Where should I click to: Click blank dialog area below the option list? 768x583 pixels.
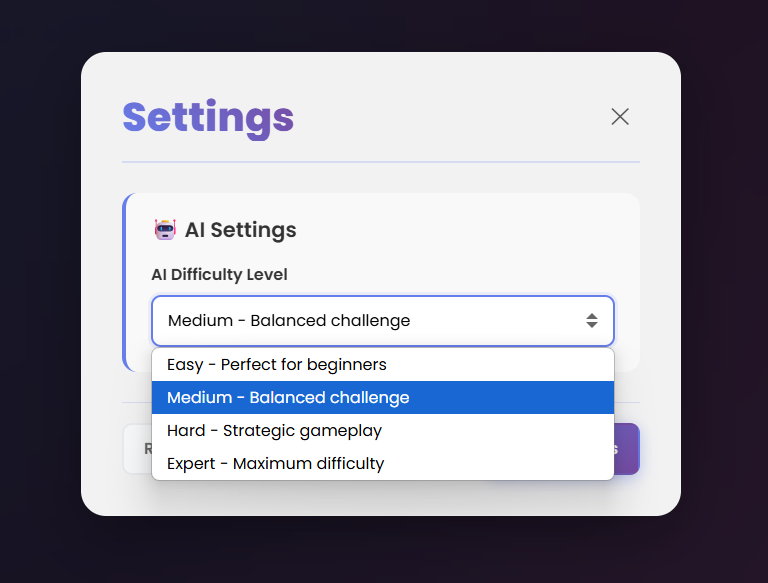[x=381, y=497]
